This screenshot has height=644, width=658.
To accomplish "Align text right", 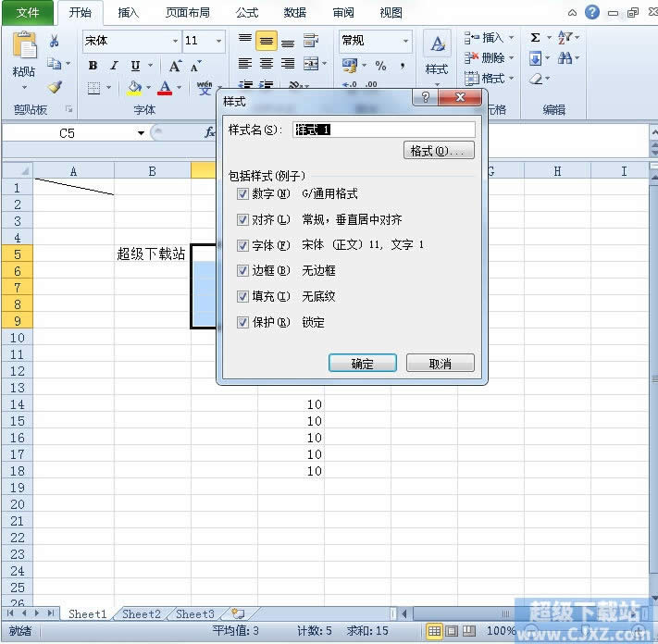I will coord(288,64).
